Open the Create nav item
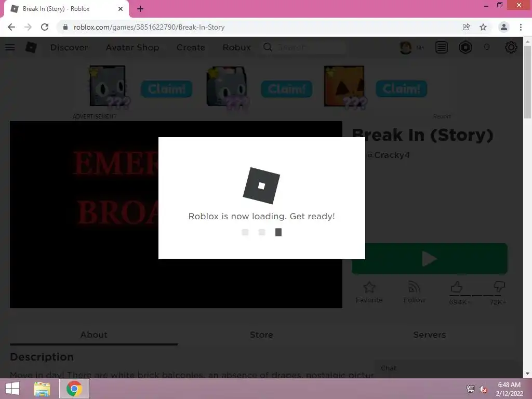 191,47
